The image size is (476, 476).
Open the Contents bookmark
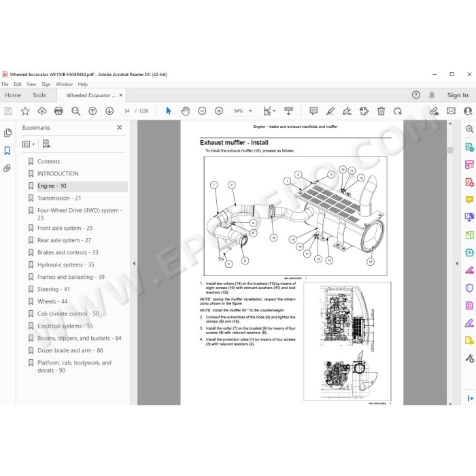[x=48, y=161]
